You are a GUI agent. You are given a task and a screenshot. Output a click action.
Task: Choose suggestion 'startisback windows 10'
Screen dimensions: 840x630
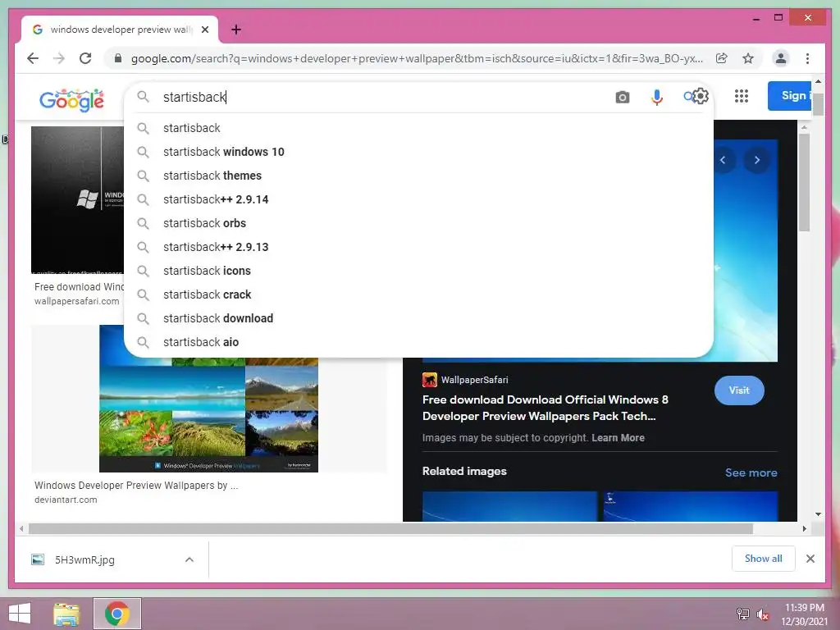point(418,152)
